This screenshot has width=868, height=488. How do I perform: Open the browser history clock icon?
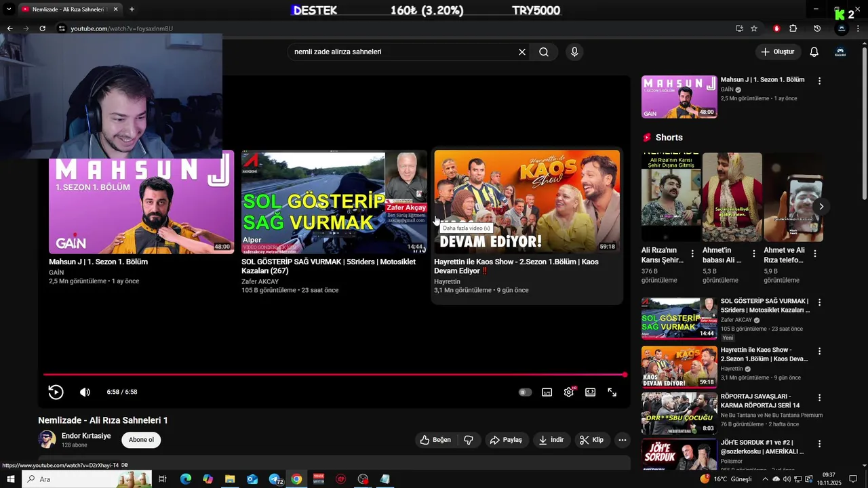(x=817, y=28)
